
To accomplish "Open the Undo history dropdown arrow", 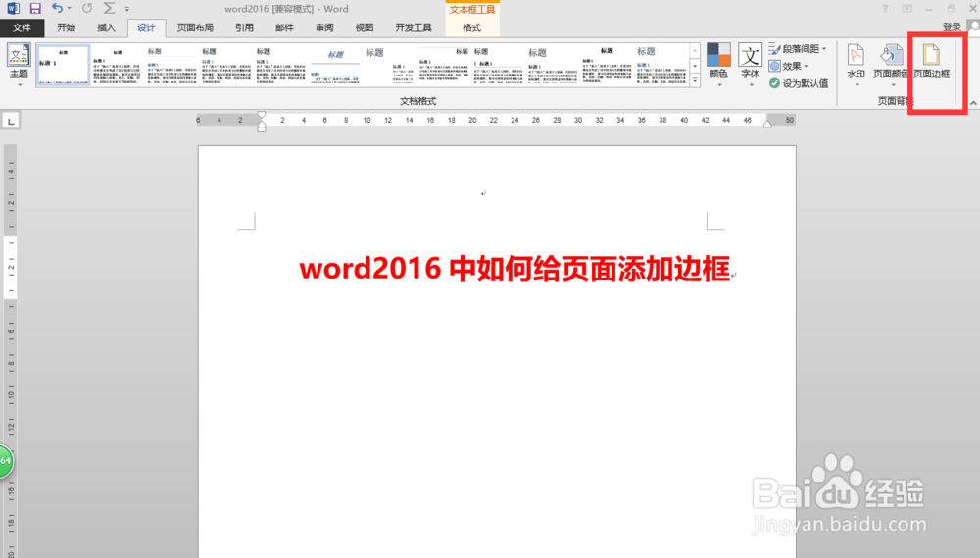I will coord(69,9).
